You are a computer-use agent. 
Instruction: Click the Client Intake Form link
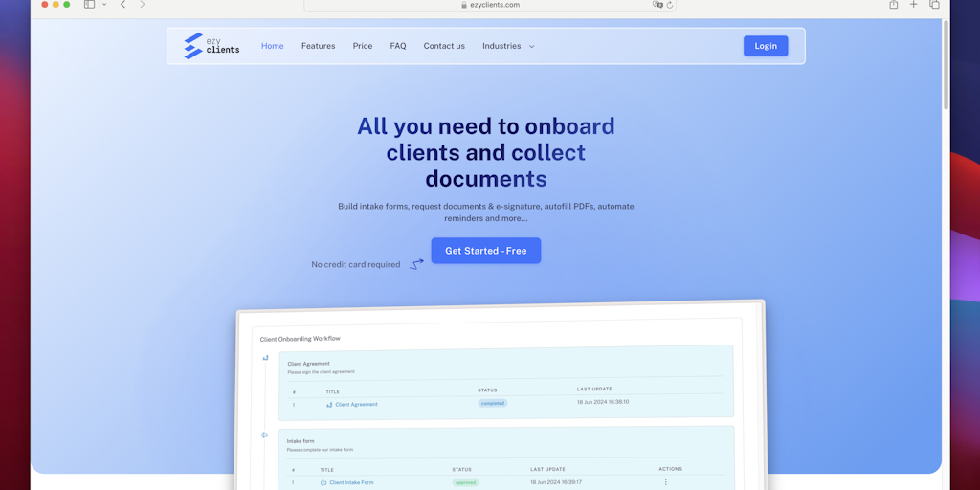coord(351,482)
